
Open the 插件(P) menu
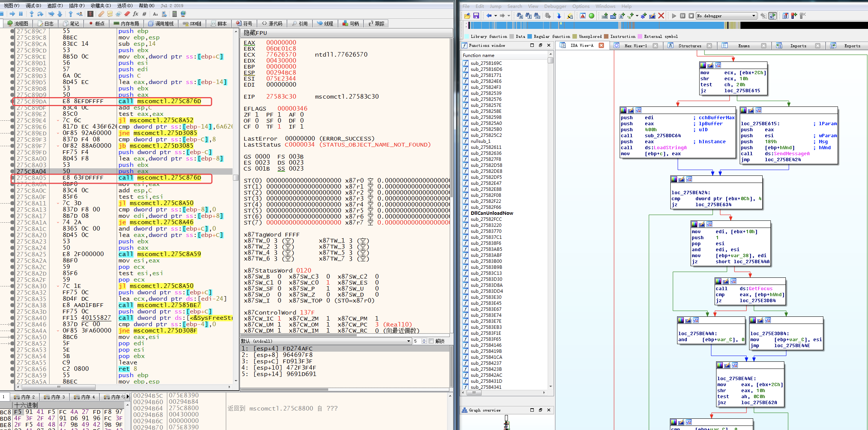77,6
